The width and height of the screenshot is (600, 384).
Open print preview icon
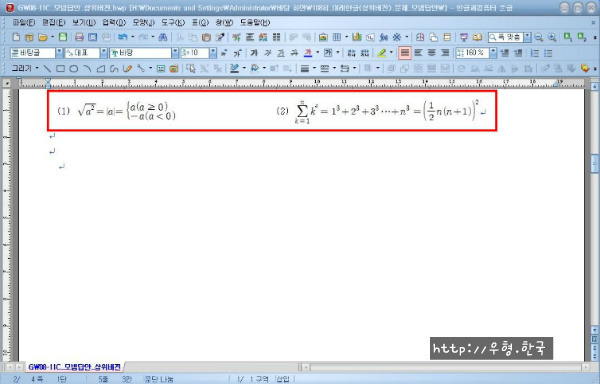click(93, 37)
